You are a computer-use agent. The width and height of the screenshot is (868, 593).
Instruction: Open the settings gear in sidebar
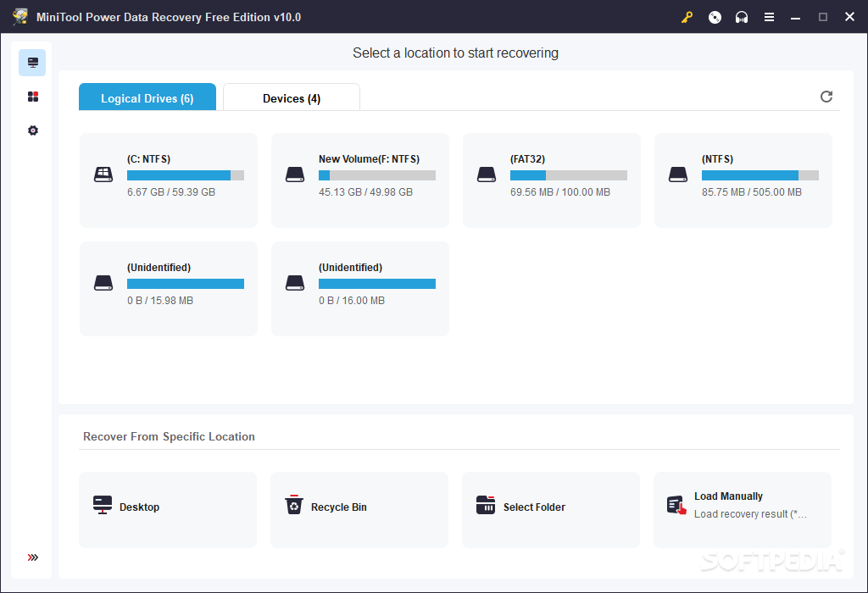click(33, 130)
